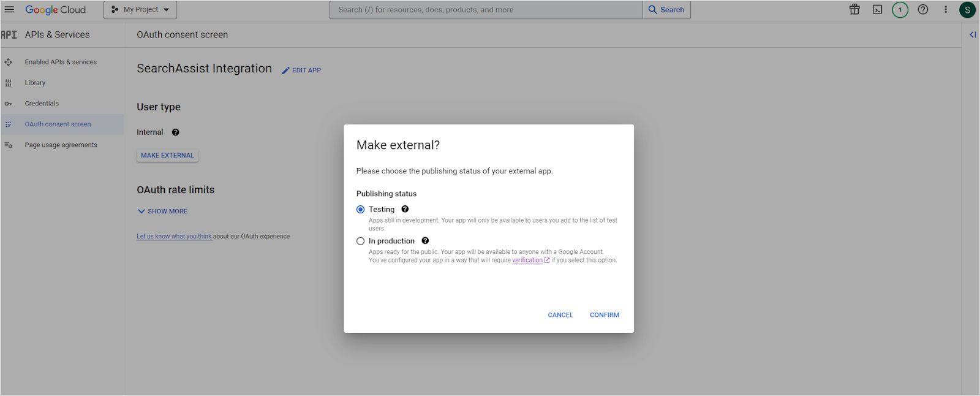Click the user account avatar S
This screenshot has height=396, width=980.
point(967,10)
